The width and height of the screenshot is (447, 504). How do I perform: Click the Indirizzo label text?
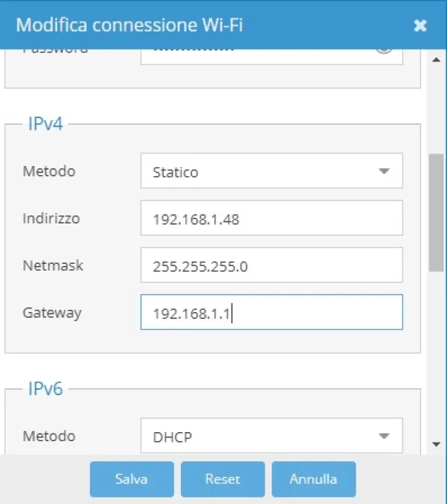pos(51,218)
